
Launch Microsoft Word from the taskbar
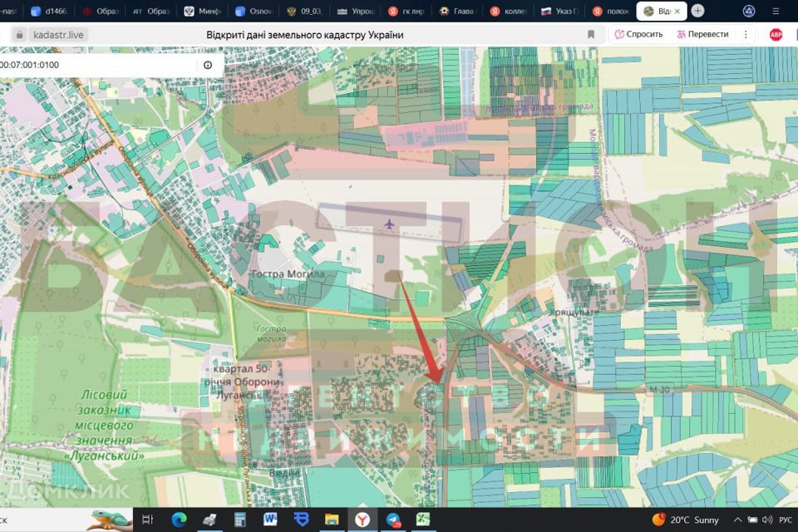tap(270, 520)
